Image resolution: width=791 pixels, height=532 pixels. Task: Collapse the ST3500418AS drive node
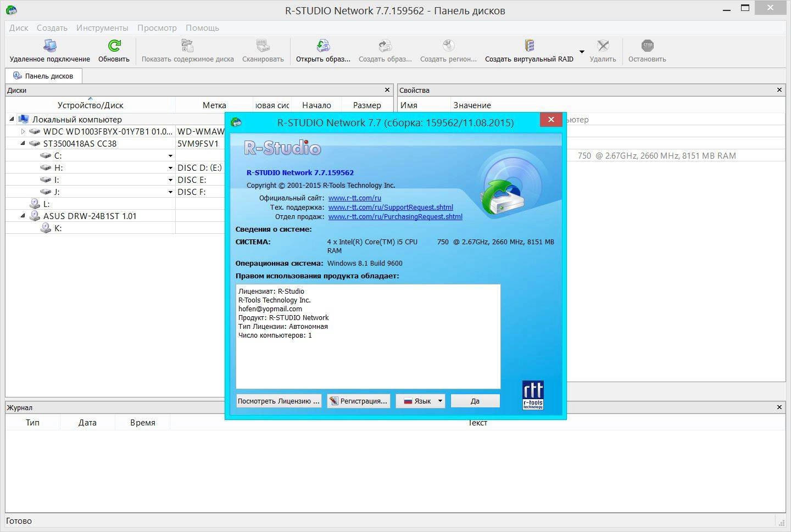[x=23, y=143]
